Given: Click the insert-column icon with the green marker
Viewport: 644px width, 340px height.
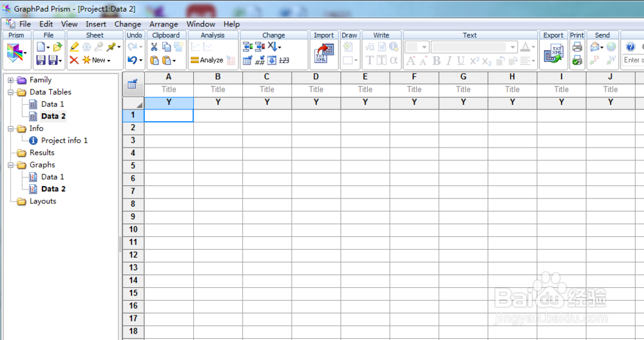Looking at the screenshot, I should click(x=248, y=47).
